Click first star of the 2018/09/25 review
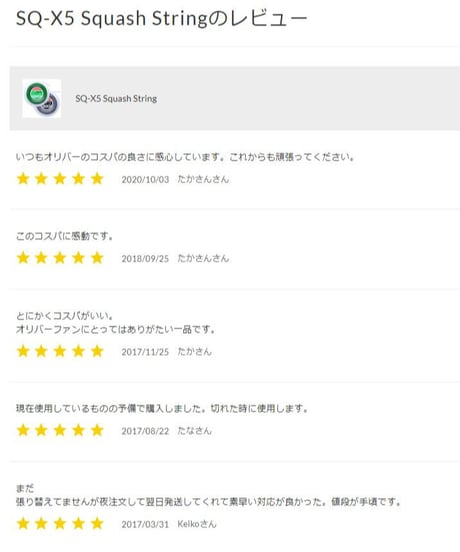 click(x=23, y=258)
